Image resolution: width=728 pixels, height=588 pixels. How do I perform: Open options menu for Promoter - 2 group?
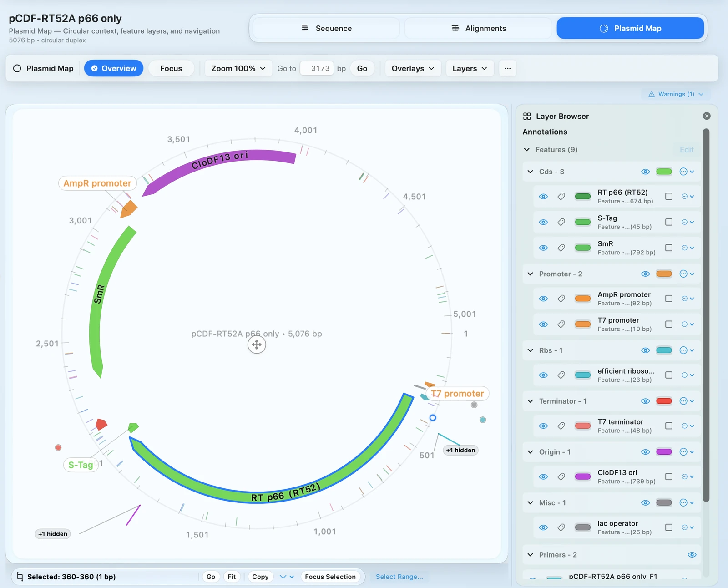(x=687, y=274)
